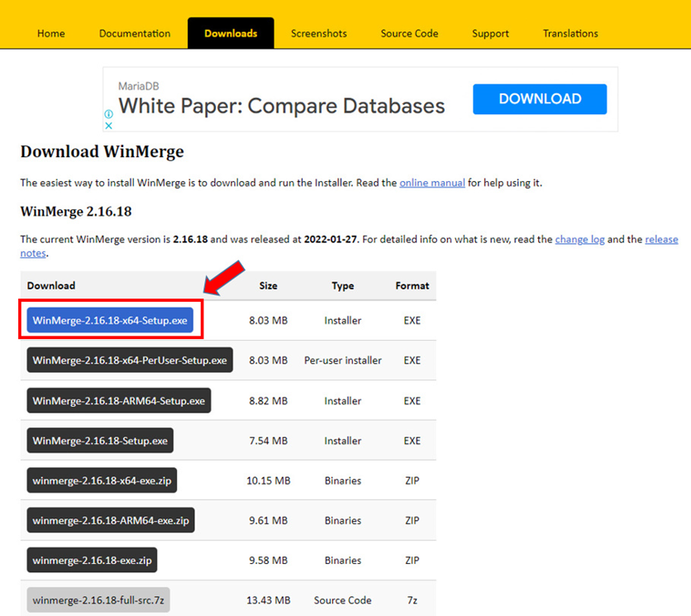This screenshot has height=616, width=691.
Task: Download winmerge-2.16.18-ARM64-exe.zip
Action: point(111,520)
